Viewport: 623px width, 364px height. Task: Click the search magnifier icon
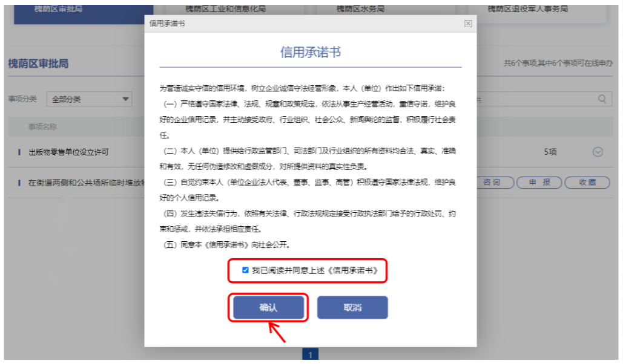pos(602,99)
